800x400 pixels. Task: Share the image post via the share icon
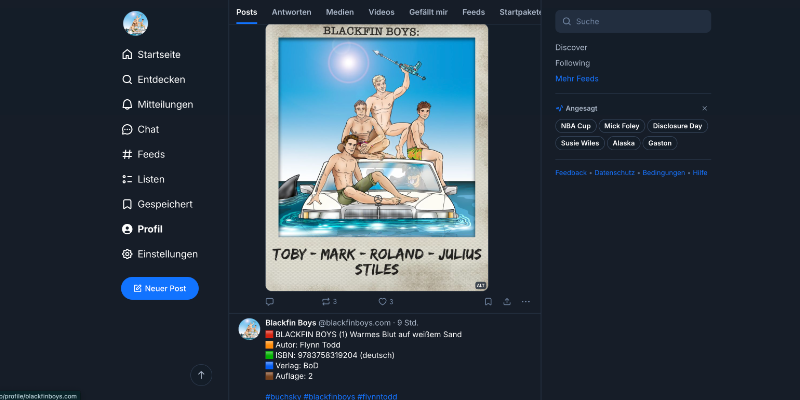pyautogui.click(x=507, y=301)
